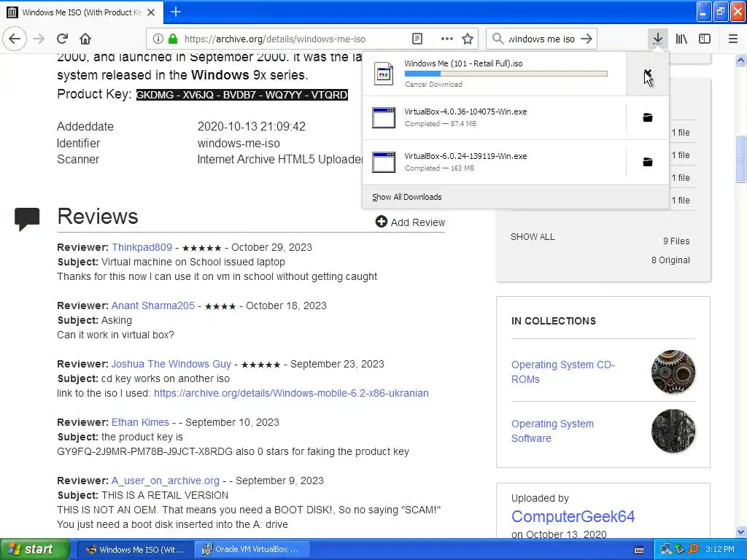Image resolution: width=747 pixels, height=560 pixels.
Task: Click the reviews speech bubble icon
Action: [27, 219]
